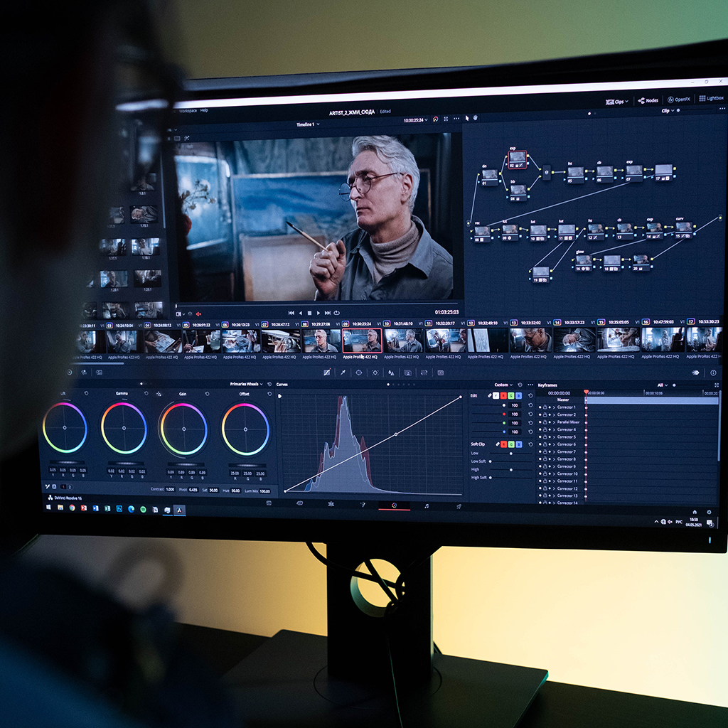The width and height of the screenshot is (728, 728).
Task: Open the Blur palette droplet icon
Action: click(x=392, y=373)
